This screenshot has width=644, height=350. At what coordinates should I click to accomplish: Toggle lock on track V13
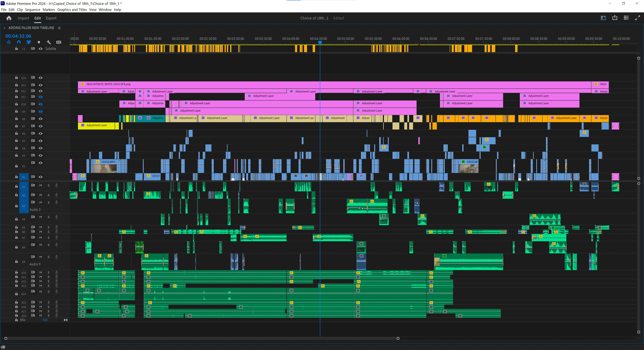point(16,85)
